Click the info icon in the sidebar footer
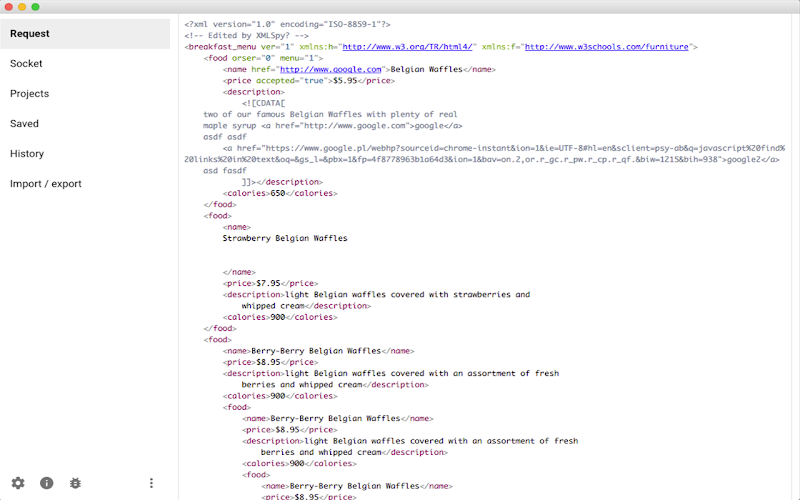The width and height of the screenshot is (800, 500). click(x=46, y=483)
